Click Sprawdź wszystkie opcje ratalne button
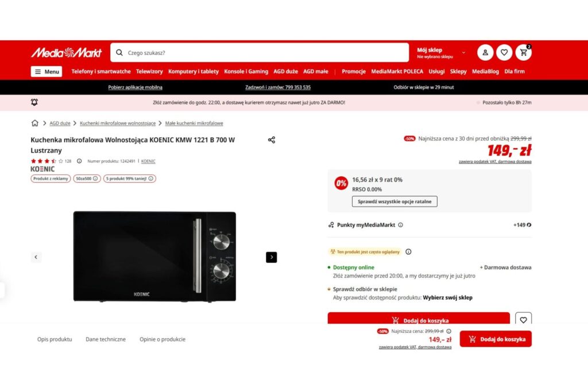 click(x=394, y=201)
